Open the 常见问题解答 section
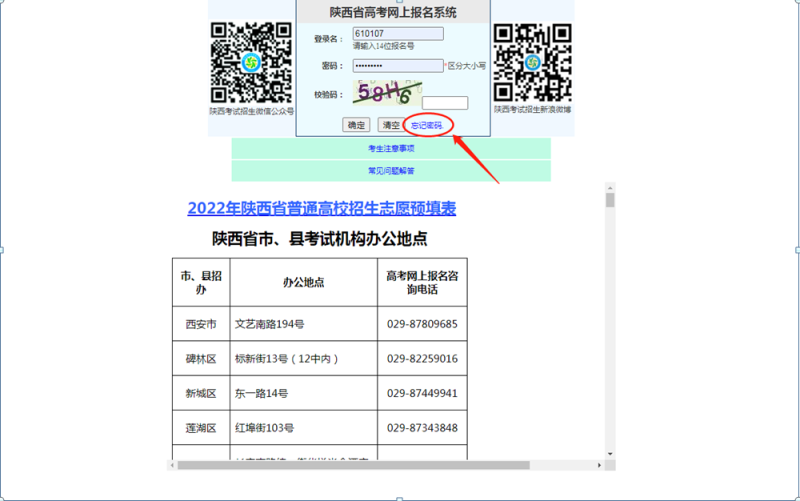This screenshot has height=501, width=800. 391,171
